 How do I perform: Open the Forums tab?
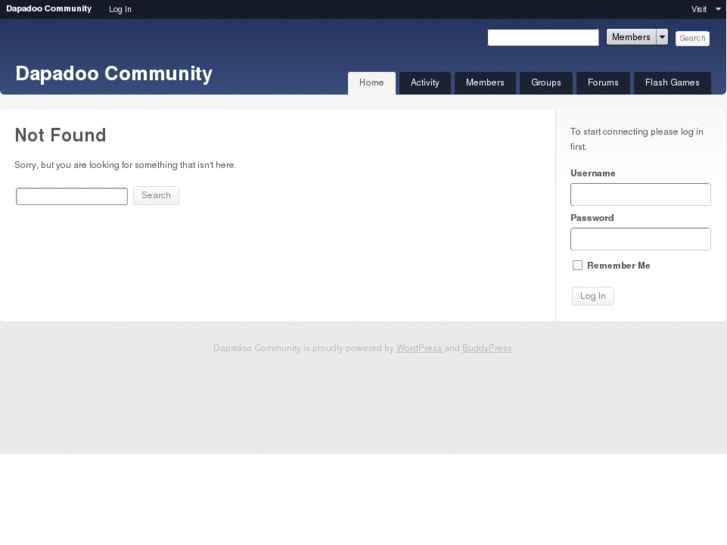603,83
